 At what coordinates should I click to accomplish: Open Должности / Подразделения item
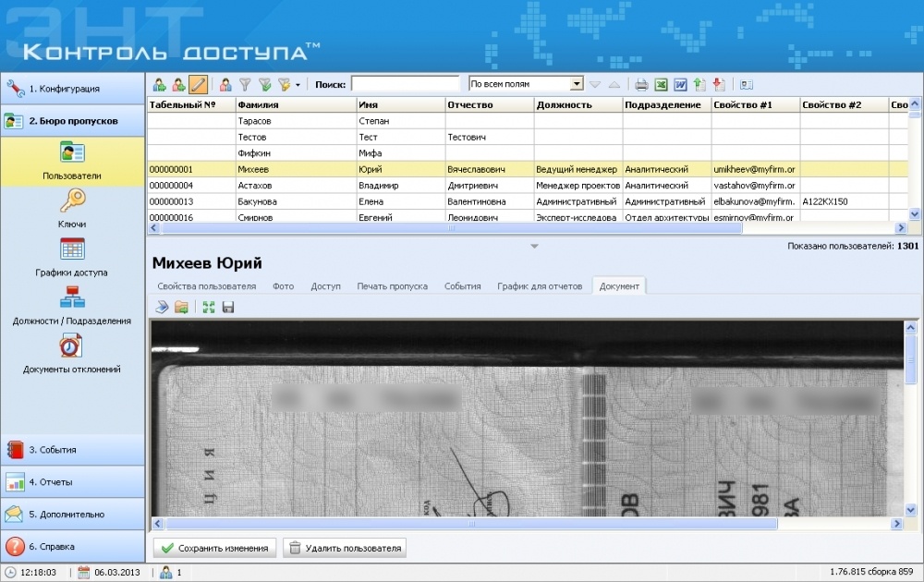[x=72, y=306]
